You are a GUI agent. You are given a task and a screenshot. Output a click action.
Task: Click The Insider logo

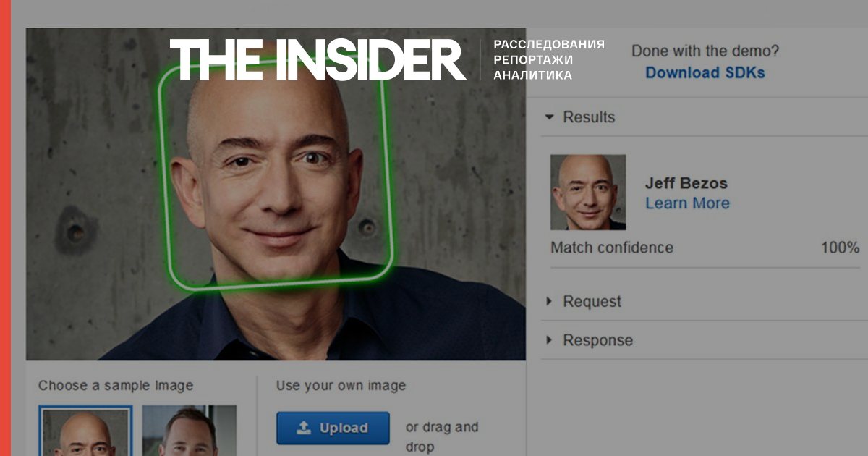click(318, 59)
